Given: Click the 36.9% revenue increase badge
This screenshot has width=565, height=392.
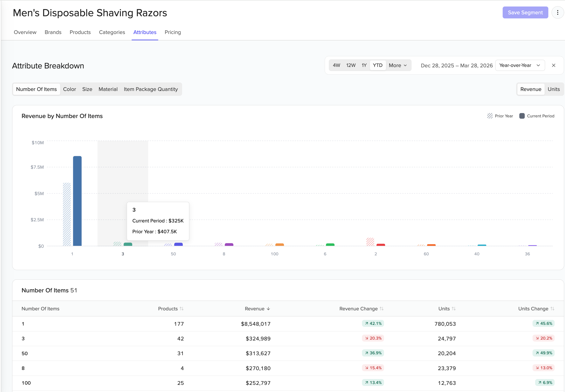Looking at the screenshot, I should pos(373,353).
